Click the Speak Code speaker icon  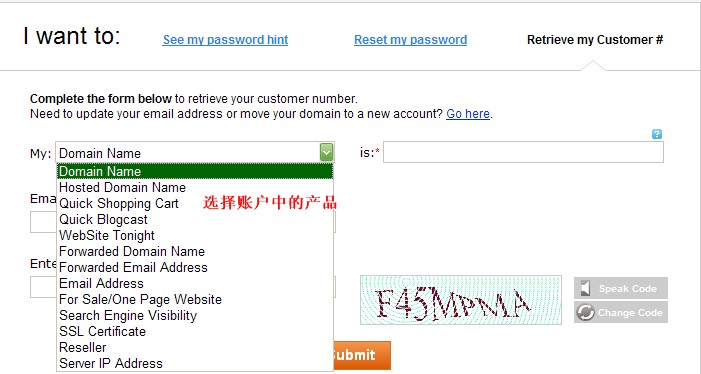coord(585,288)
